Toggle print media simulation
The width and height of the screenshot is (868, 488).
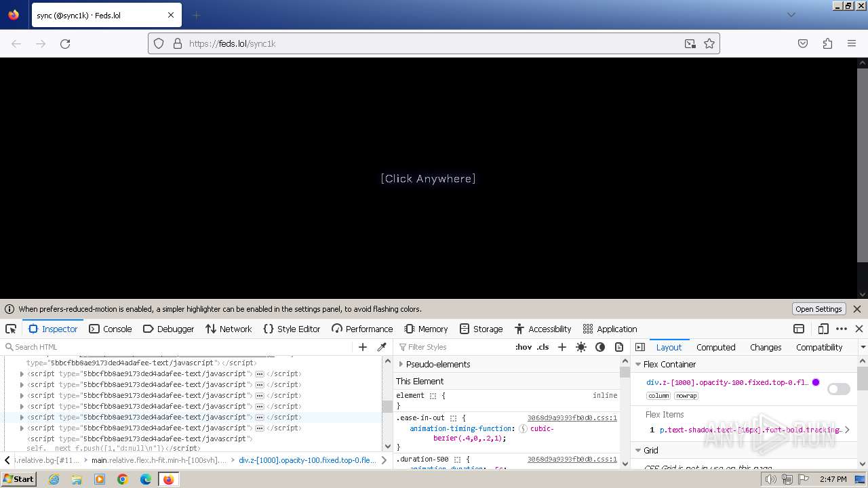[x=619, y=347]
